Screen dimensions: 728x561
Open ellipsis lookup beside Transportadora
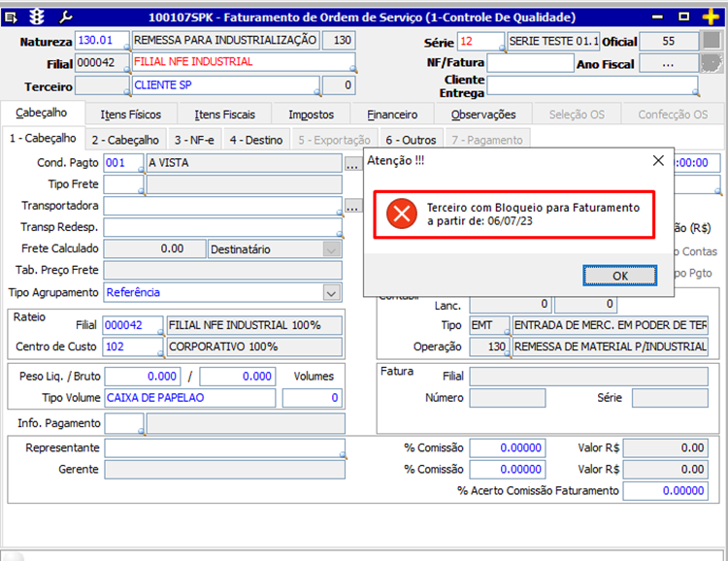pyautogui.click(x=352, y=206)
